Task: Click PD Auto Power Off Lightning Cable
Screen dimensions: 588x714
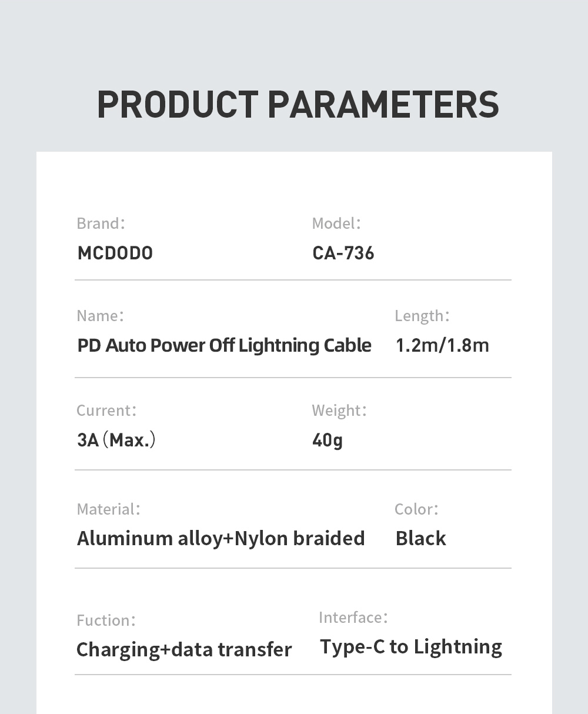Action: coord(224,345)
